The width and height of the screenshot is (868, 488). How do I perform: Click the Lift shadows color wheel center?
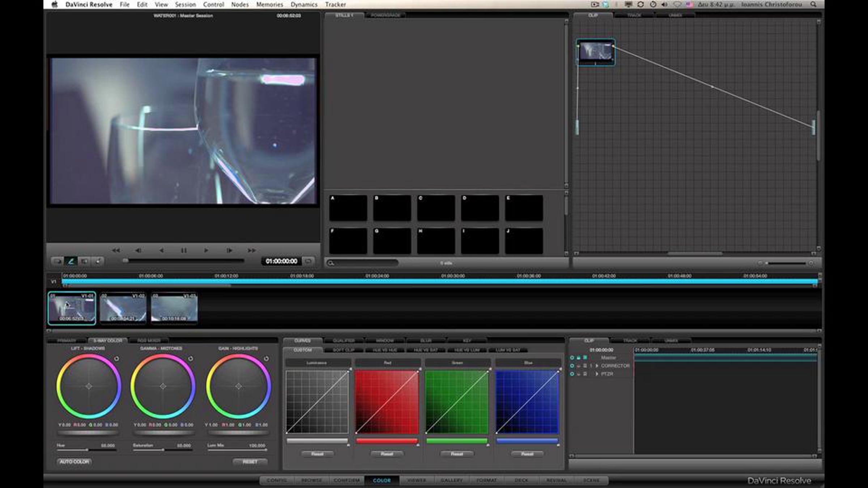[x=89, y=386]
